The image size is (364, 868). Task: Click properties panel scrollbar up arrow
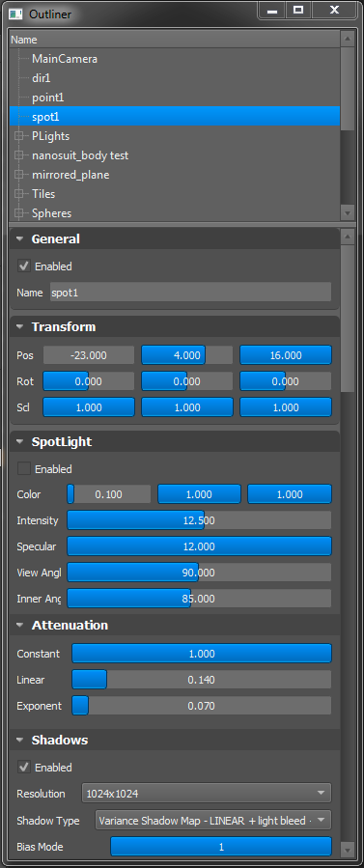(348, 237)
